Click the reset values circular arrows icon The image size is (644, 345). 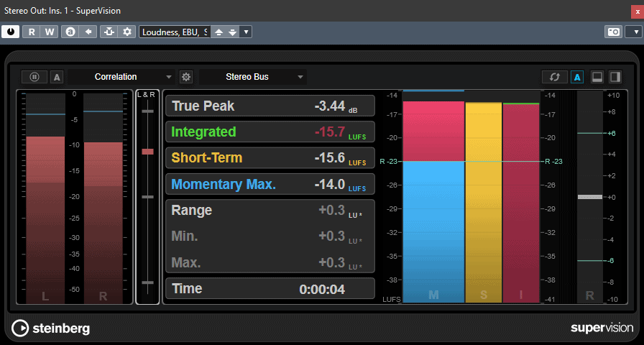tap(554, 77)
